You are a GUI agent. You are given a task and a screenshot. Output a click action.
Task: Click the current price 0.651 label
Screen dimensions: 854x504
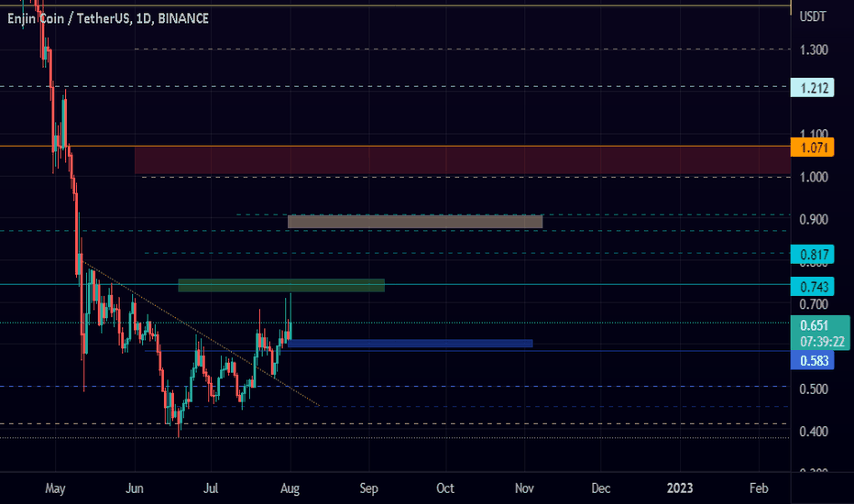[x=815, y=325]
